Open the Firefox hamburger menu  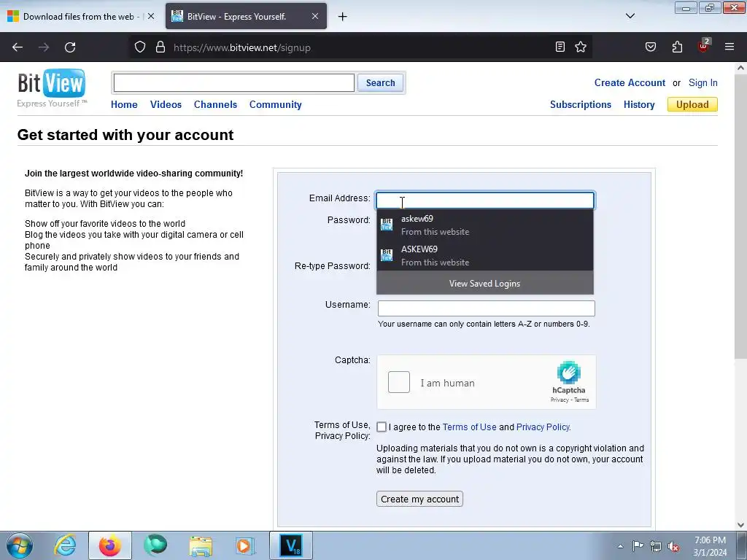point(729,47)
